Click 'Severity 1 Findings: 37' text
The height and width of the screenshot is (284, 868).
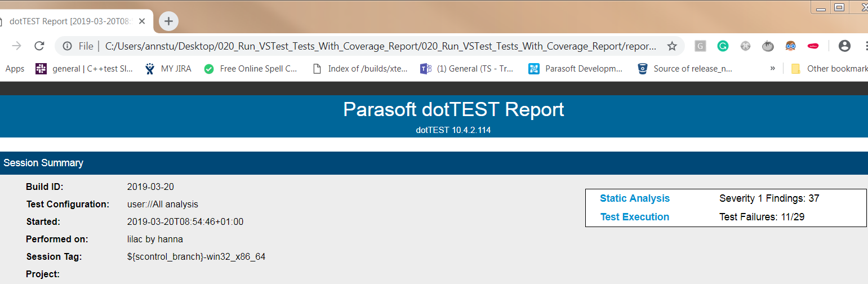click(x=769, y=198)
